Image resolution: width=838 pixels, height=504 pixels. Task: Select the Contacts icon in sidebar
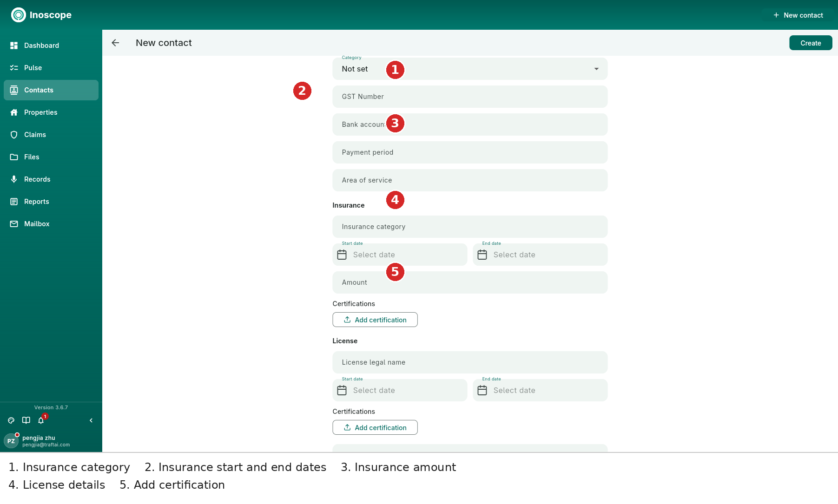tap(14, 90)
